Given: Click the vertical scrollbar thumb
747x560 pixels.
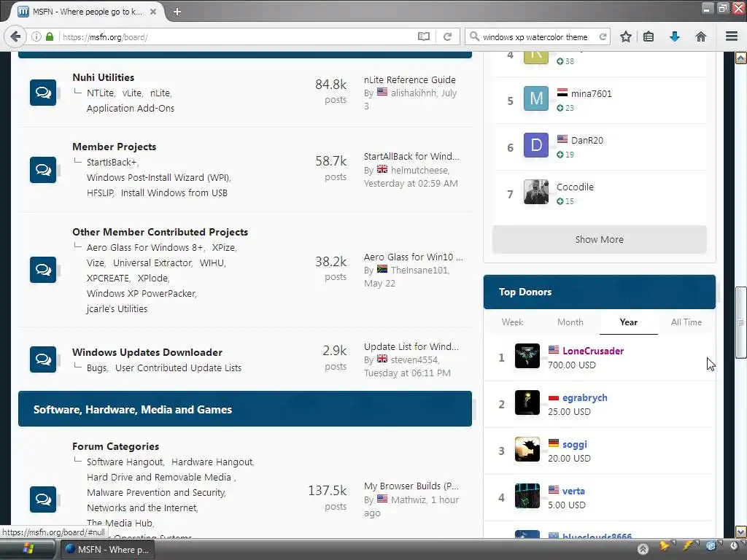Looking at the screenshot, I should (x=741, y=322).
